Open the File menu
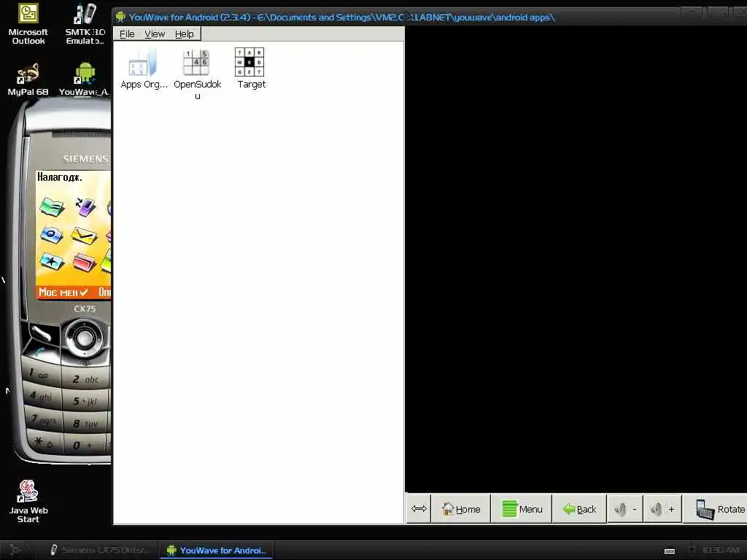This screenshot has height=560, width=747. point(127,34)
